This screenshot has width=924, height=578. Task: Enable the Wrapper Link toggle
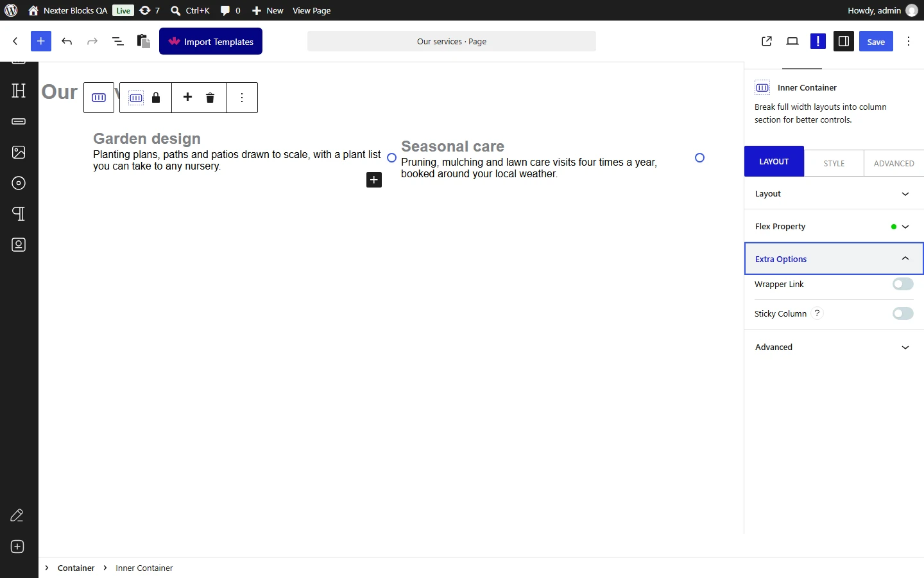(903, 284)
